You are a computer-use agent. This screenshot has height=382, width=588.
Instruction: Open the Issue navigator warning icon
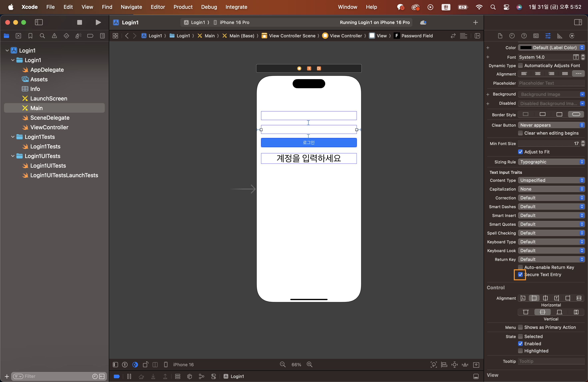tap(54, 36)
